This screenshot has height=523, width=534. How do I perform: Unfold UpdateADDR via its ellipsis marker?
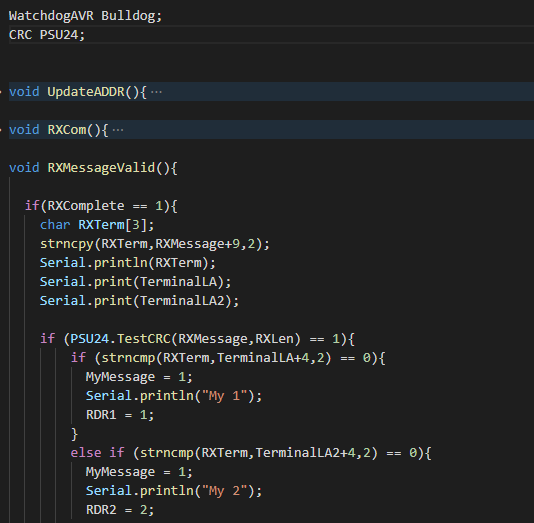[156, 92]
